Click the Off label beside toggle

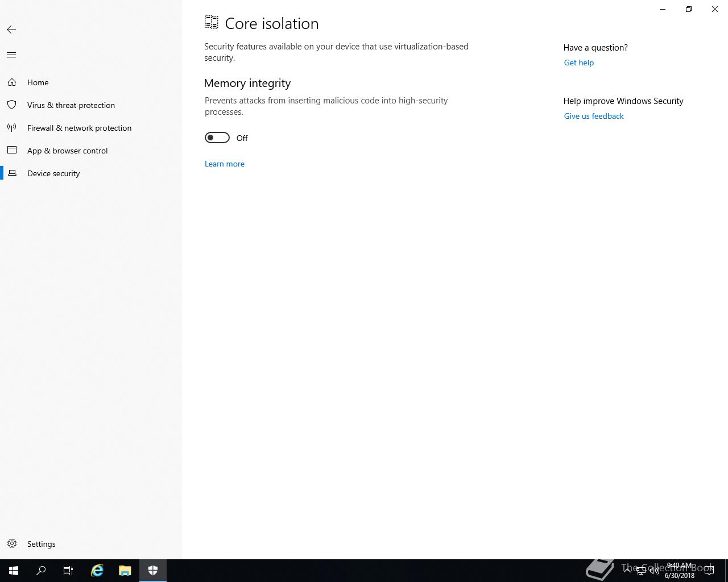(242, 138)
